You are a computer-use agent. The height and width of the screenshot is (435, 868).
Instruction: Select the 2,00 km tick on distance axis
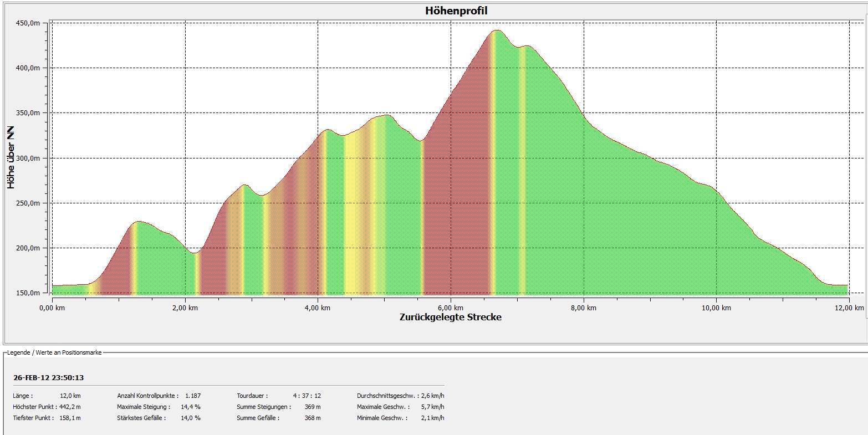pyautogui.click(x=185, y=308)
